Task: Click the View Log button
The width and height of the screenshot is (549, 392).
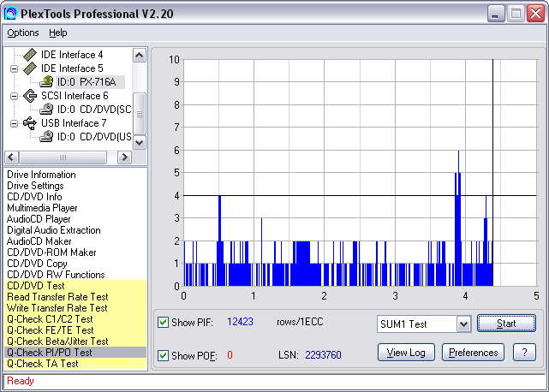Action: (x=406, y=353)
